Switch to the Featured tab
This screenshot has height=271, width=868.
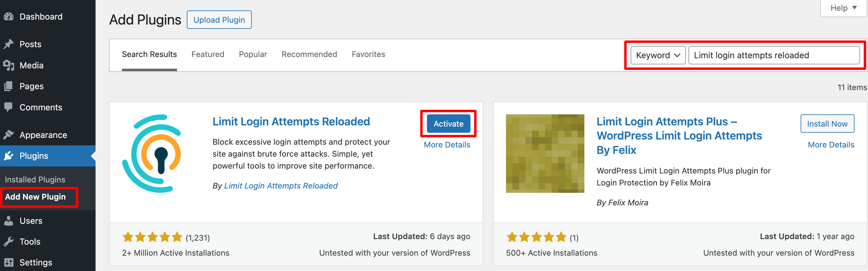tap(208, 54)
